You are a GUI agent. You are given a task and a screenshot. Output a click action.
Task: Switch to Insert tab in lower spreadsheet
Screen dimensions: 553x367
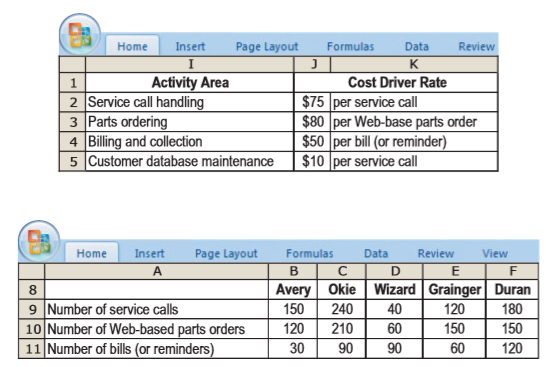pos(150,253)
